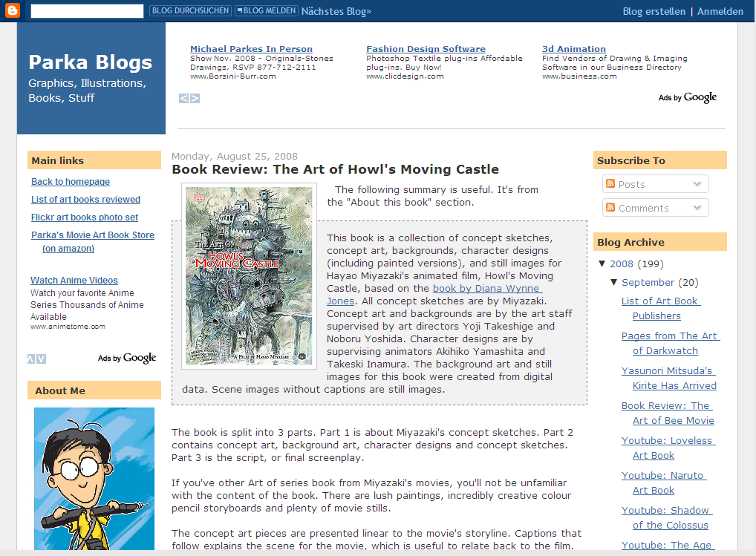This screenshot has height=556, width=756.
Task: Open the book review post title
Action: pyautogui.click(x=336, y=169)
